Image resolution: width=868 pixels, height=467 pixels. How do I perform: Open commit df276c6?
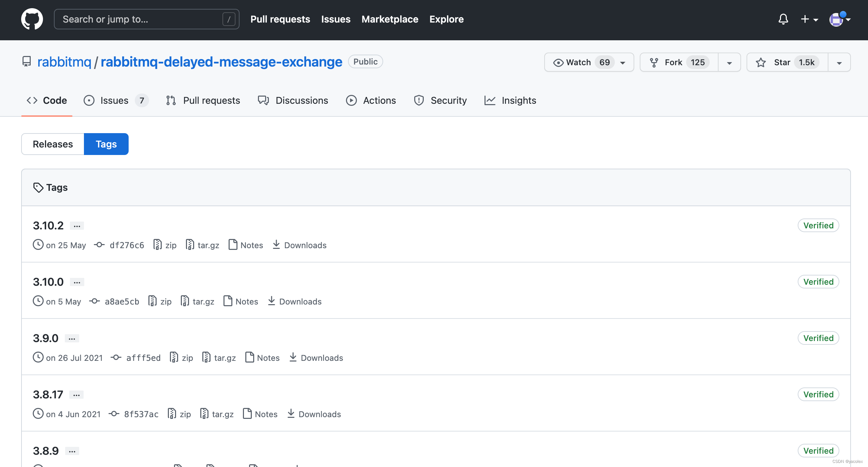(x=127, y=245)
